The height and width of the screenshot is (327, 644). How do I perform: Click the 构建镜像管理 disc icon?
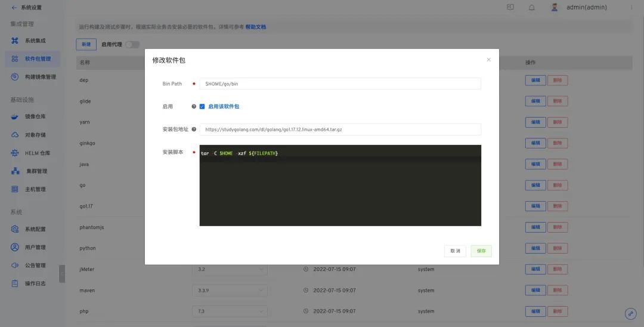(x=15, y=77)
